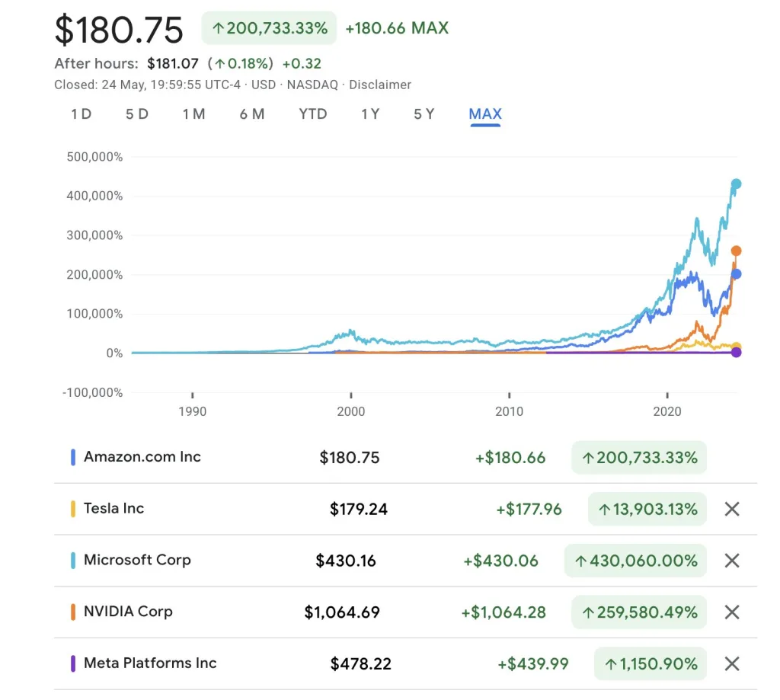This screenshot has height=700, width=780.
Task: Click the light blue Microsoft endpoint dot
Action: point(736,184)
